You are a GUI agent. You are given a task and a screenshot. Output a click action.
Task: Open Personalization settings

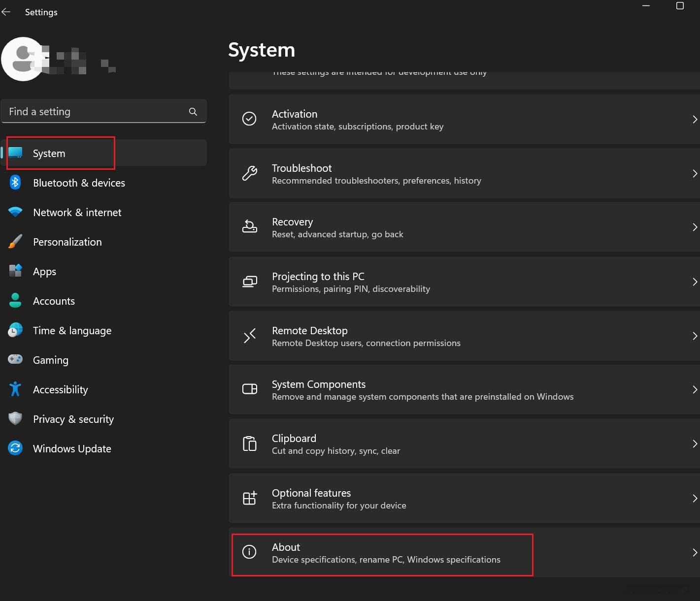point(104,242)
